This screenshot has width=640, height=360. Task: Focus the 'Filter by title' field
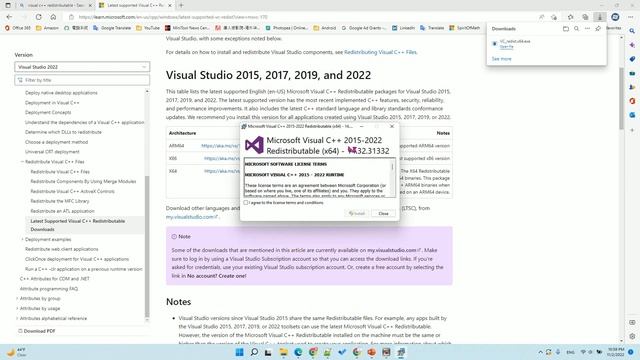point(82,80)
